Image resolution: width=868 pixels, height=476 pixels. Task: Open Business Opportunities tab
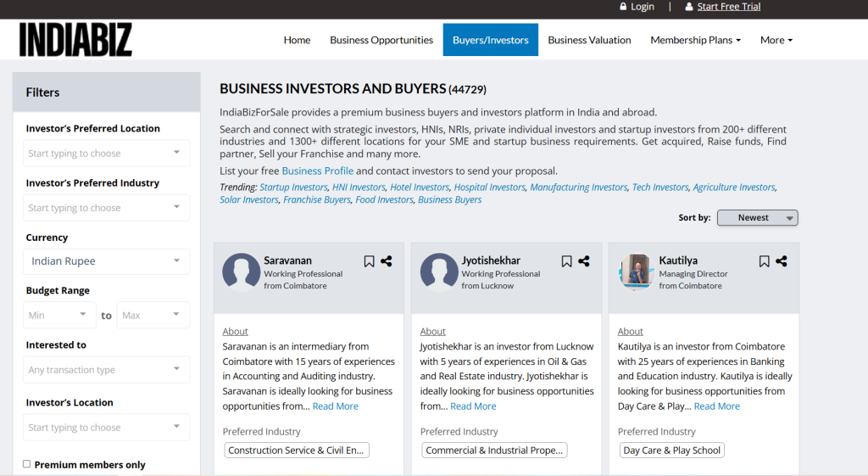point(381,40)
